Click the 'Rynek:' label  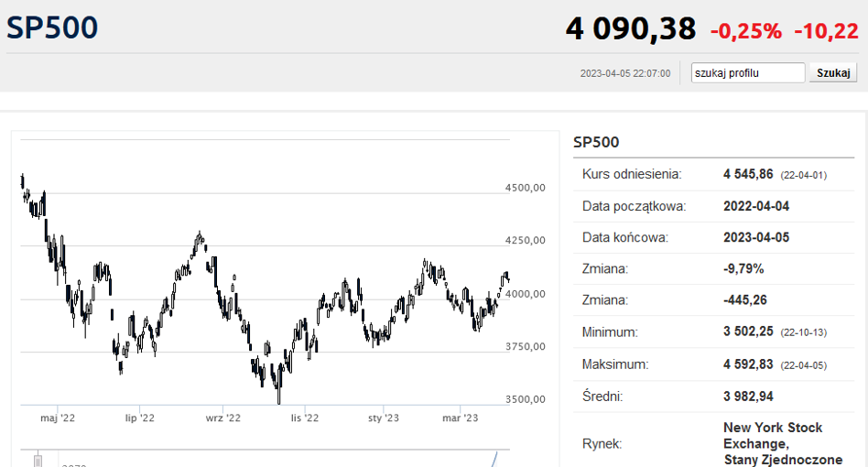(602, 444)
